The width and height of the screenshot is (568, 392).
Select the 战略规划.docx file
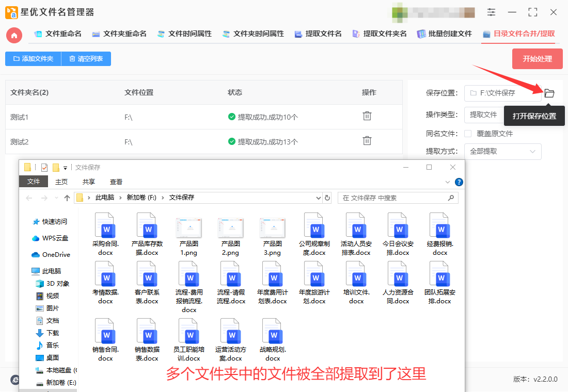[273, 340]
